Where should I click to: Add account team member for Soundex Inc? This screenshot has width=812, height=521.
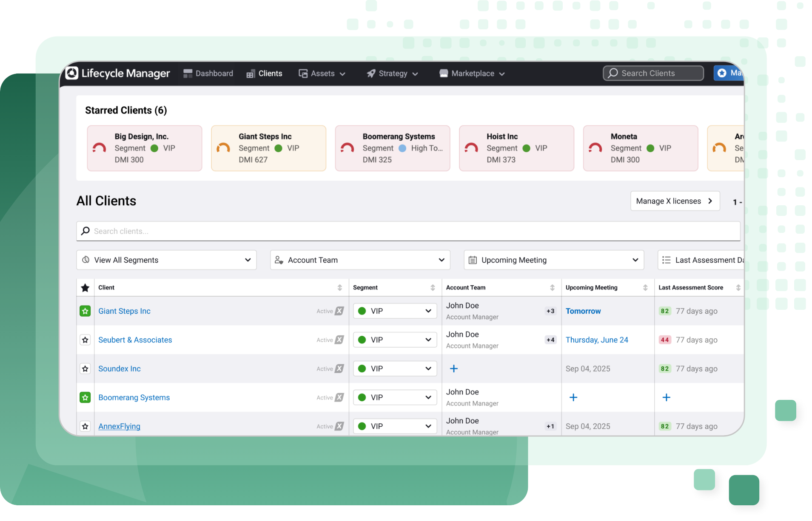click(x=453, y=368)
